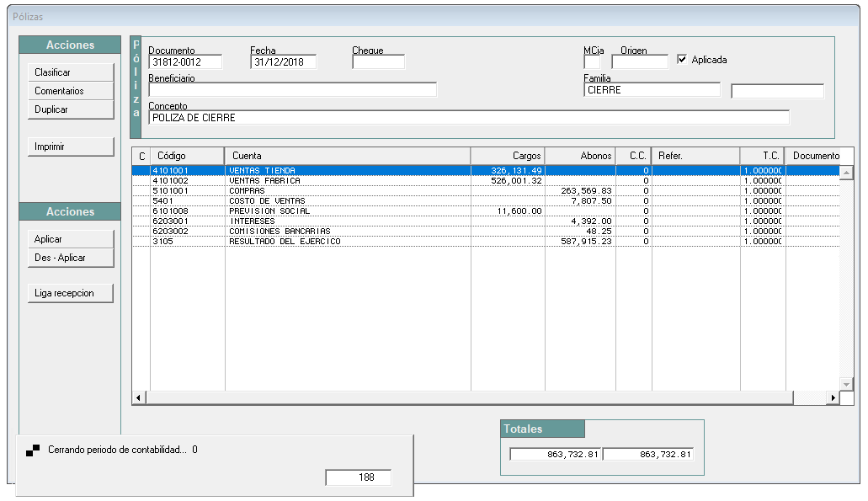Click the Cargos column header

pos(508,156)
